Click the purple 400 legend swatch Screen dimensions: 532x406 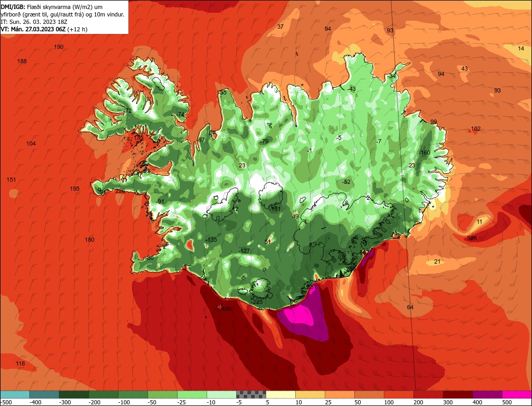point(487,394)
